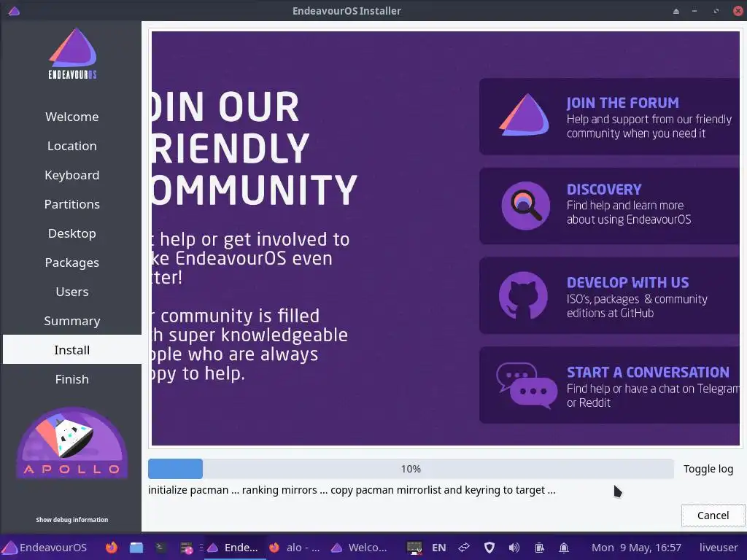This screenshot has height=560, width=747.
Task: Select the Packages step in sidebar
Action: coord(72,262)
